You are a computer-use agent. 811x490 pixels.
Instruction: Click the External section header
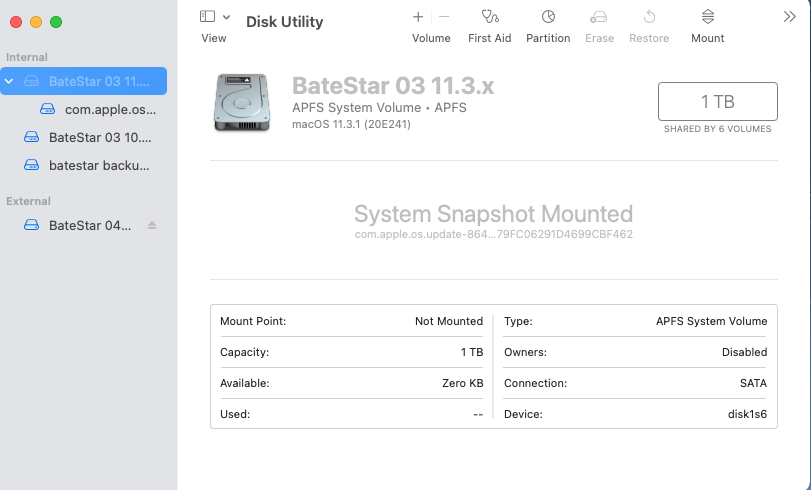coord(28,201)
